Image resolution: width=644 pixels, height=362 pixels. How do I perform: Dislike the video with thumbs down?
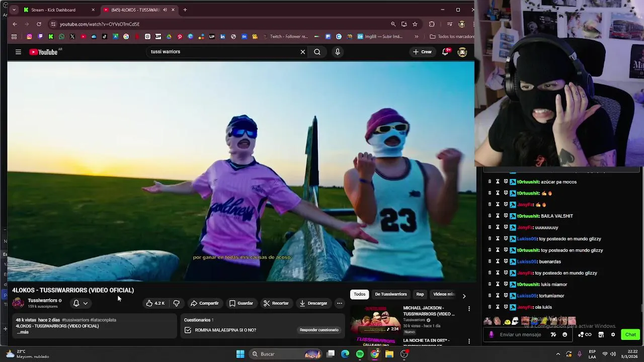[x=176, y=303]
